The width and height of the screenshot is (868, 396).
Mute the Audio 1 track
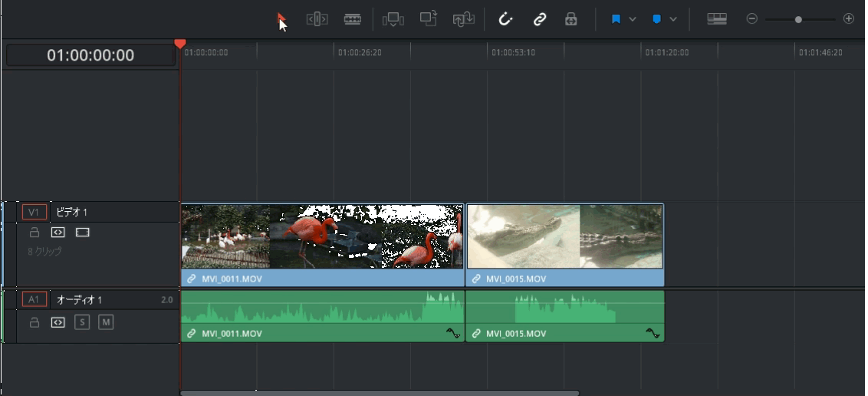coord(107,322)
